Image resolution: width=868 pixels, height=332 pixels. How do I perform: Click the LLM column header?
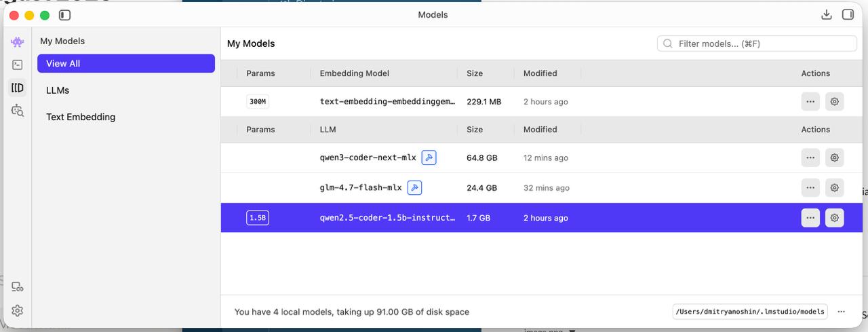tap(328, 129)
